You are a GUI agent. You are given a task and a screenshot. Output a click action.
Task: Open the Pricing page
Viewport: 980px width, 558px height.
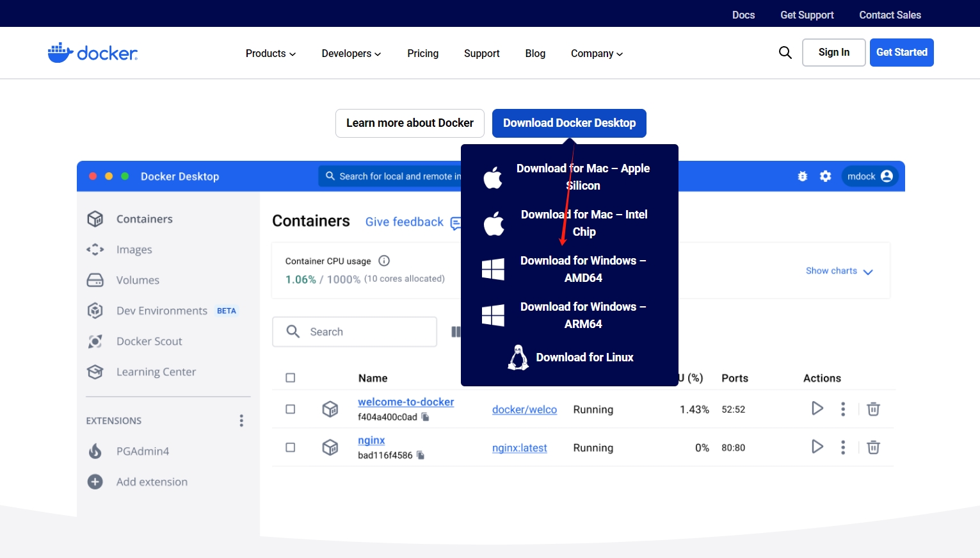pyautogui.click(x=423, y=53)
